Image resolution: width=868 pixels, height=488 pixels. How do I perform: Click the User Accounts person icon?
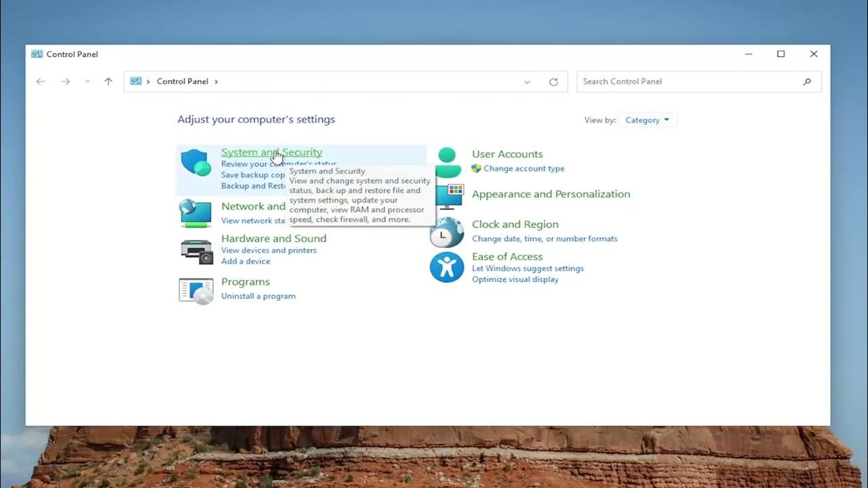click(447, 163)
